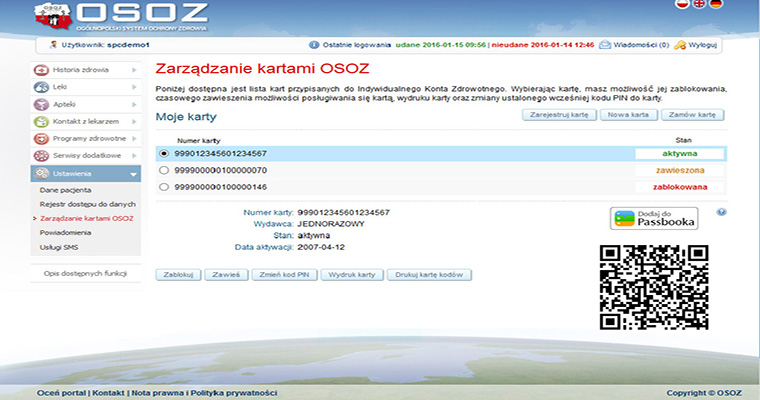The image size is (760, 400).
Task: Select card 999900000100000070 radio button
Action: pos(164,170)
